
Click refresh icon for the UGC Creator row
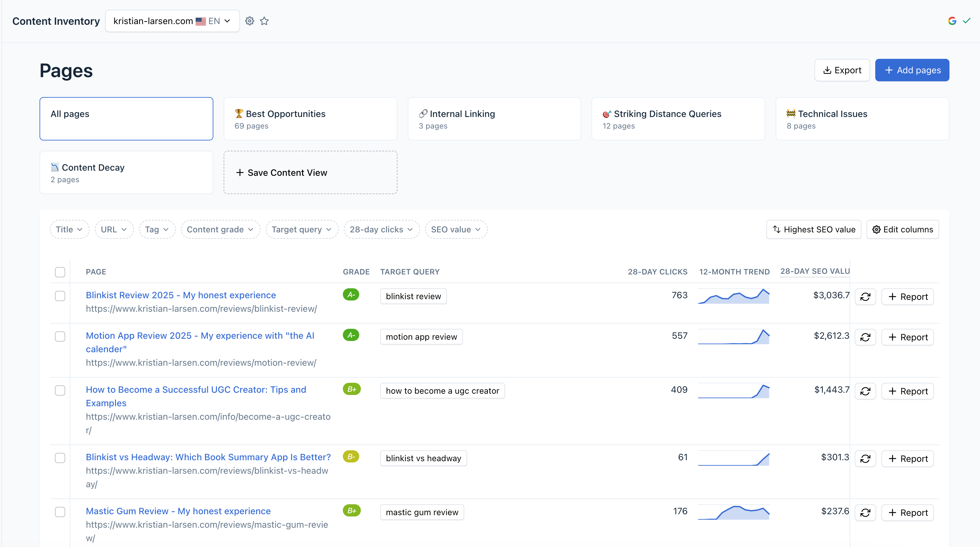click(x=865, y=391)
